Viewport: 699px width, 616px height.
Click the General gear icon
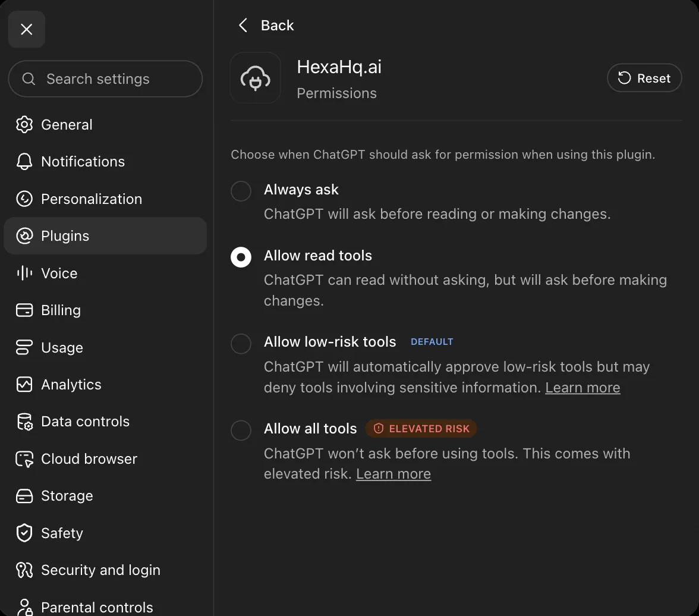(x=24, y=124)
